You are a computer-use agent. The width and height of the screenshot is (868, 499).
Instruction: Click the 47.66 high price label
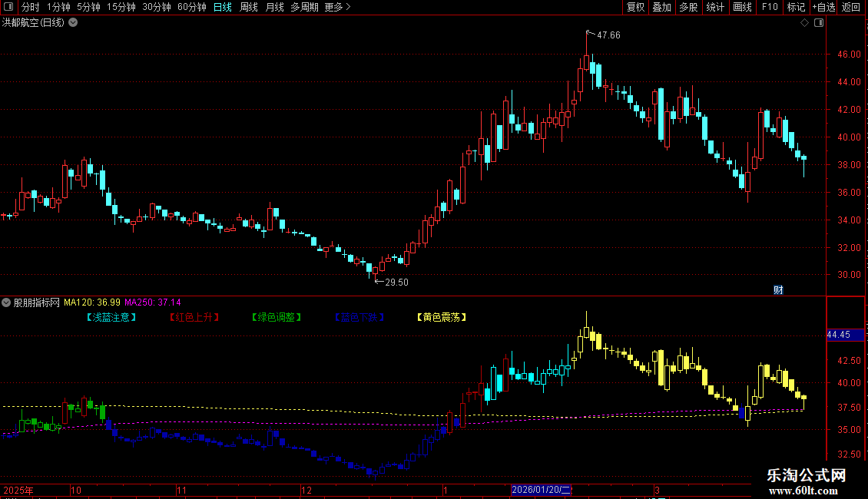pos(608,35)
